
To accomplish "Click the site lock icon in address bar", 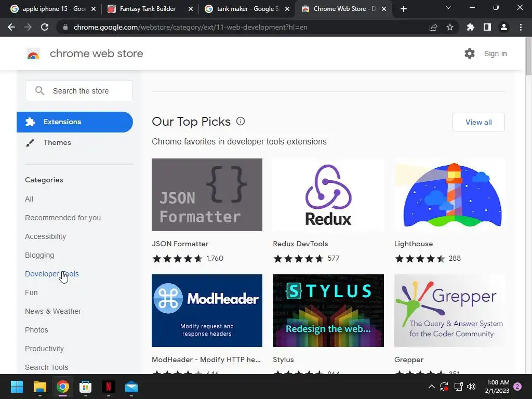I will [65, 27].
